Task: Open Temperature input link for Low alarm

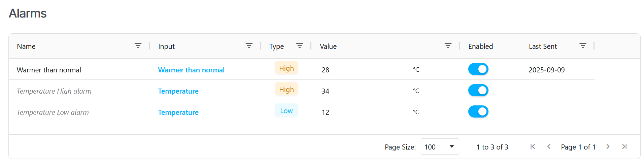Action: tap(178, 112)
